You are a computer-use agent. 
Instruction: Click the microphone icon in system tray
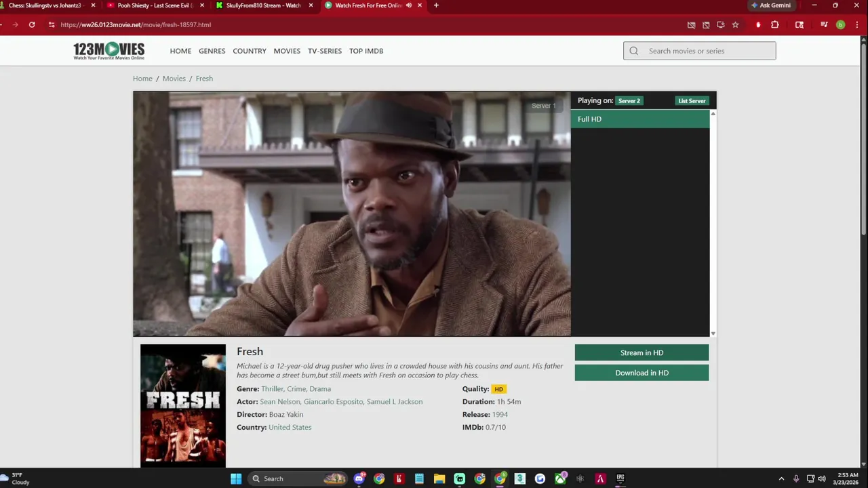coord(796,479)
